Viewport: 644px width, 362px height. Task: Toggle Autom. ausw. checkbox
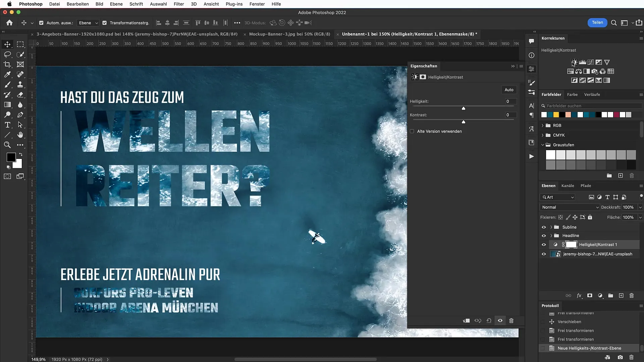[41, 23]
